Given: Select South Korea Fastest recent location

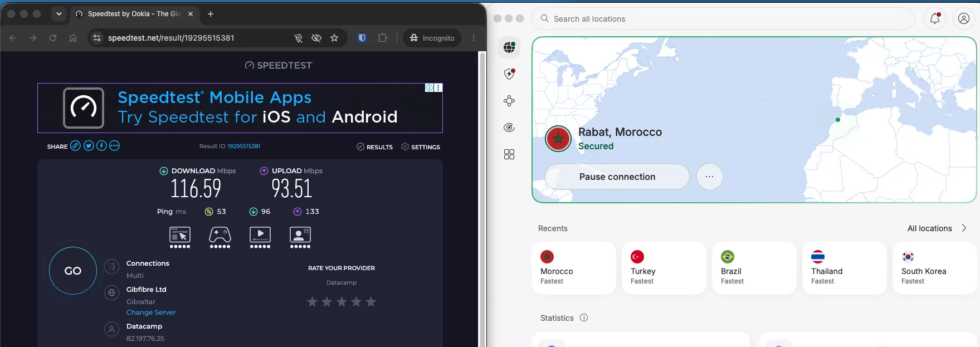Looking at the screenshot, I should [936, 268].
